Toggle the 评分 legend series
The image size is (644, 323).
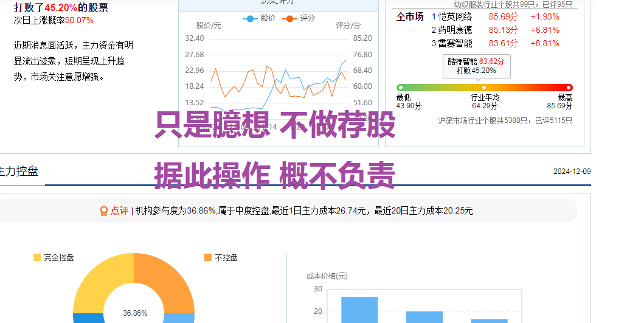pyautogui.click(x=299, y=18)
